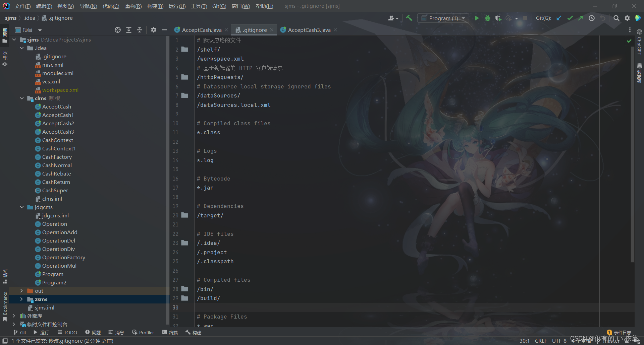Screen dimensions: 644x345
Task: Open Search Everywhere magnifier icon
Action: click(x=616, y=18)
